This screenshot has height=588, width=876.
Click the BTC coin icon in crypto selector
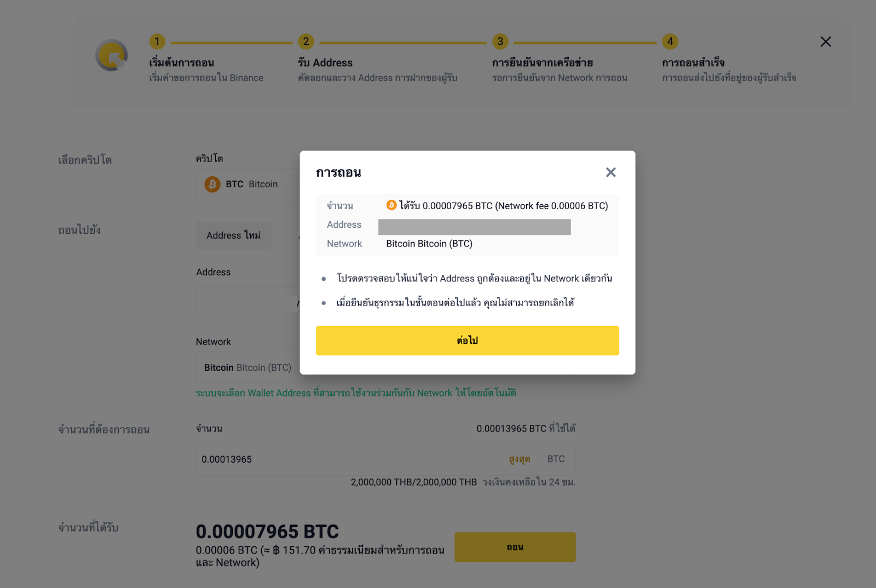tap(212, 184)
